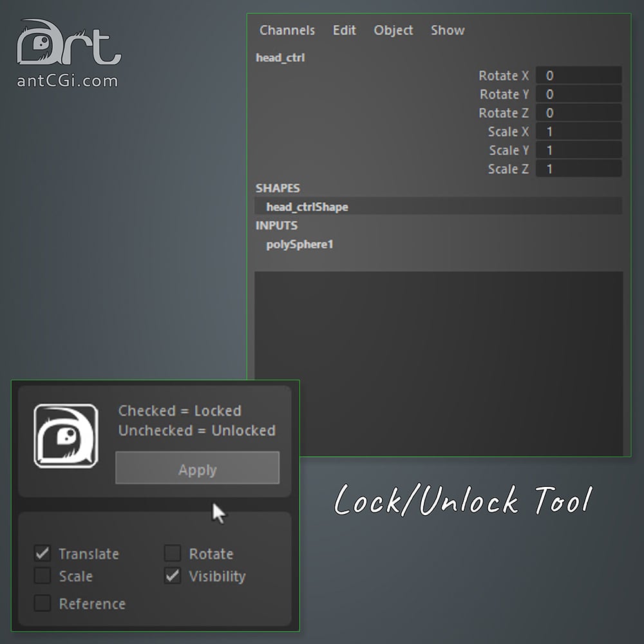This screenshot has height=644, width=644.
Task: Check the Reference checkbox
Action: point(43,603)
